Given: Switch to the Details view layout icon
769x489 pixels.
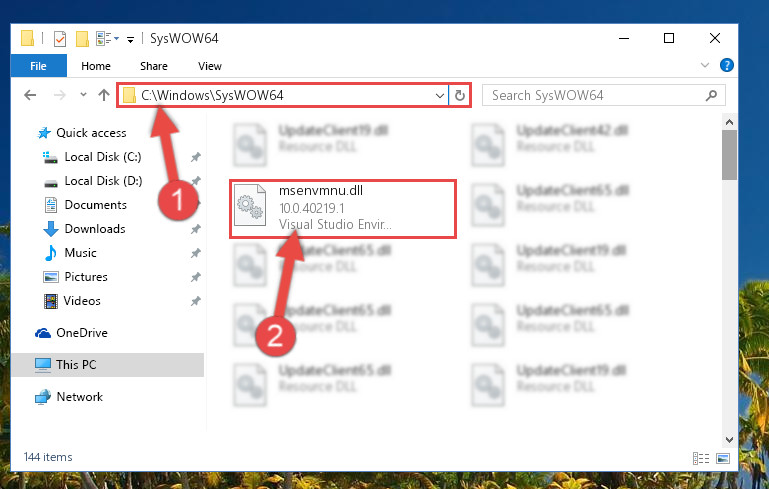Looking at the screenshot, I should pyautogui.click(x=700, y=458).
